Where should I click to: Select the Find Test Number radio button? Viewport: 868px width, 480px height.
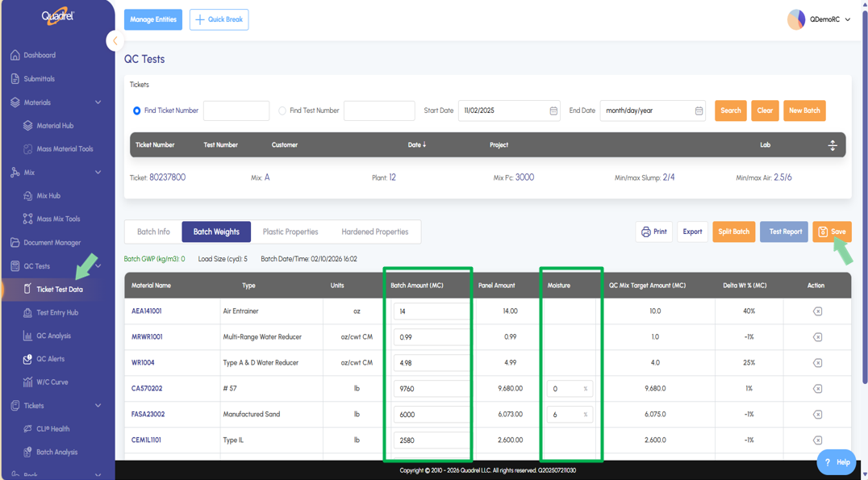coord(282,111)
